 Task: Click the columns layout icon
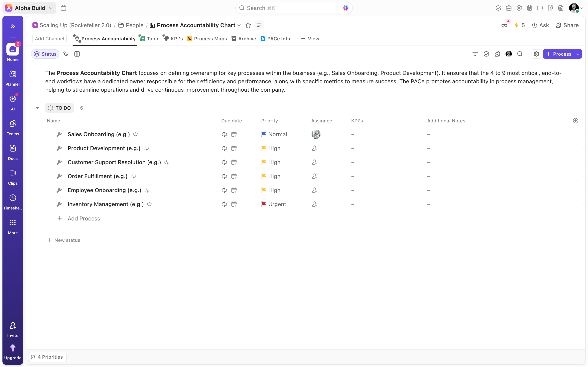point(77,54)
